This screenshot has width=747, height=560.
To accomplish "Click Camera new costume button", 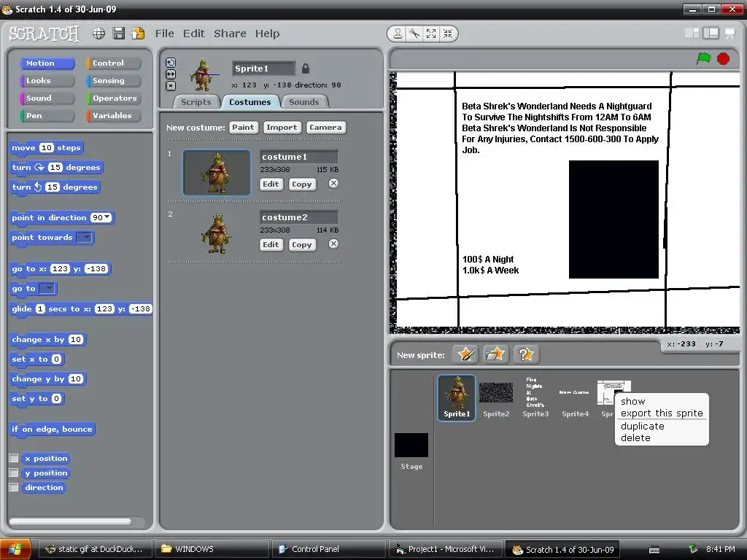I will point(325,127).
